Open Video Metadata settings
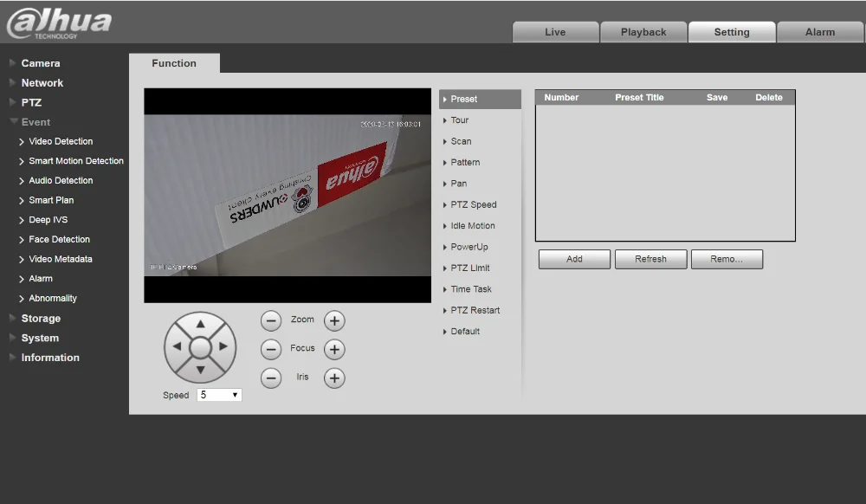This screenshot has width=866, height=504. [61, 259]
